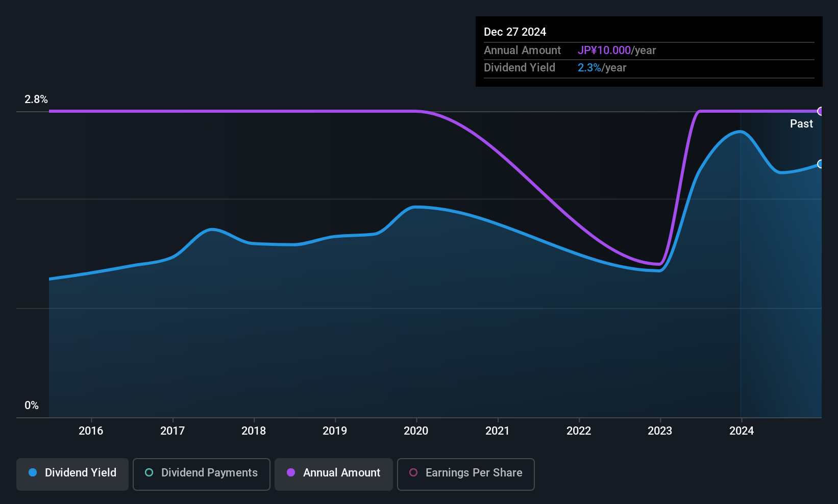
Task: Click the 'Past' label on chart
Action: tap(801, 124)
